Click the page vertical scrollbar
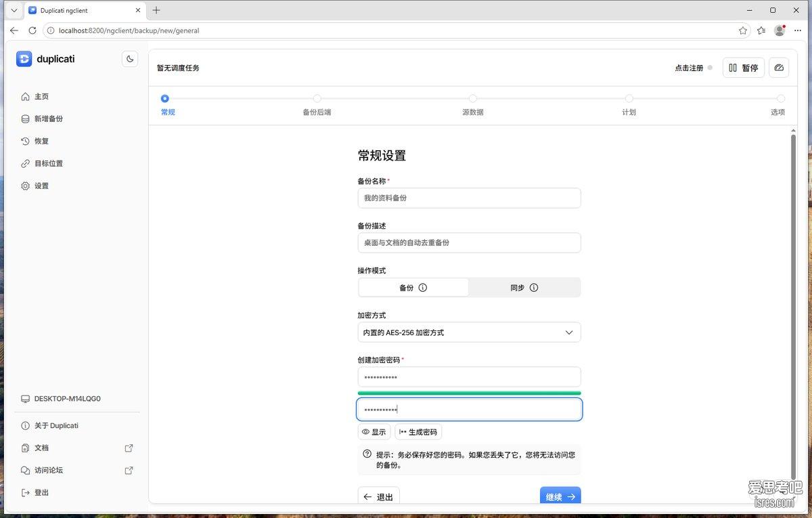Screen dimensions: 812x518 pos(793,307)
